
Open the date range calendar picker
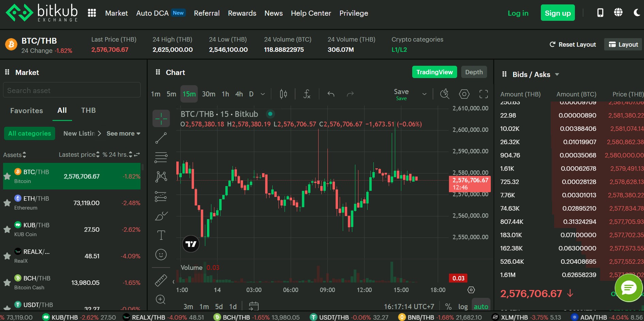(x=254, y=306)
